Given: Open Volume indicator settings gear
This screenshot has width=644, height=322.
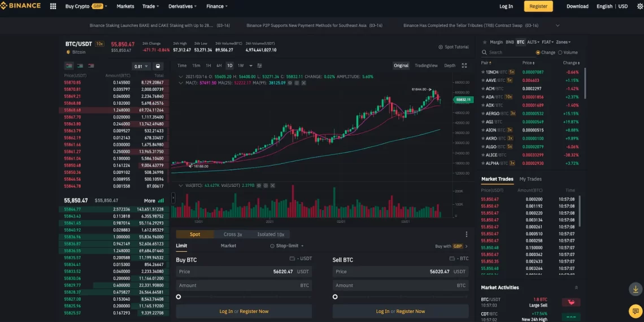Looking at the screenshot, I should tap(266, 186).
